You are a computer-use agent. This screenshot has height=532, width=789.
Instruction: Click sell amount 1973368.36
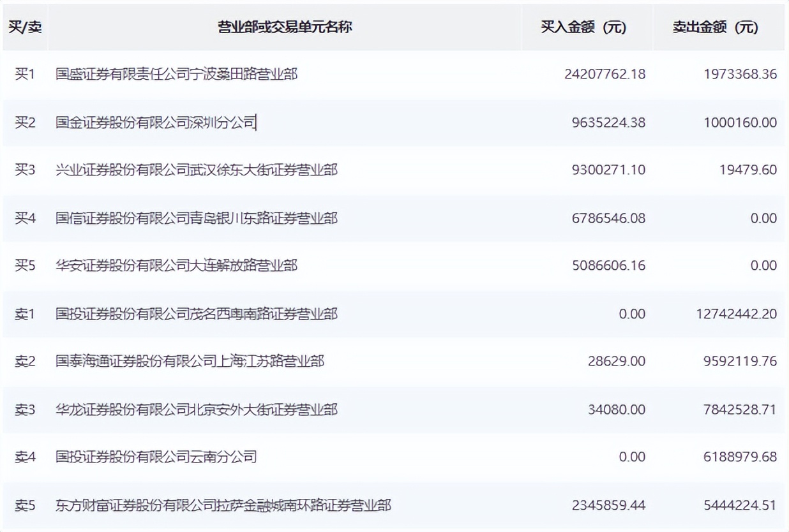[740, 74]
